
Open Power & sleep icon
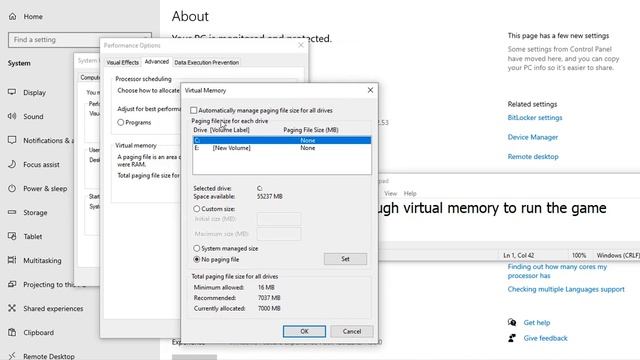[12, 188]
